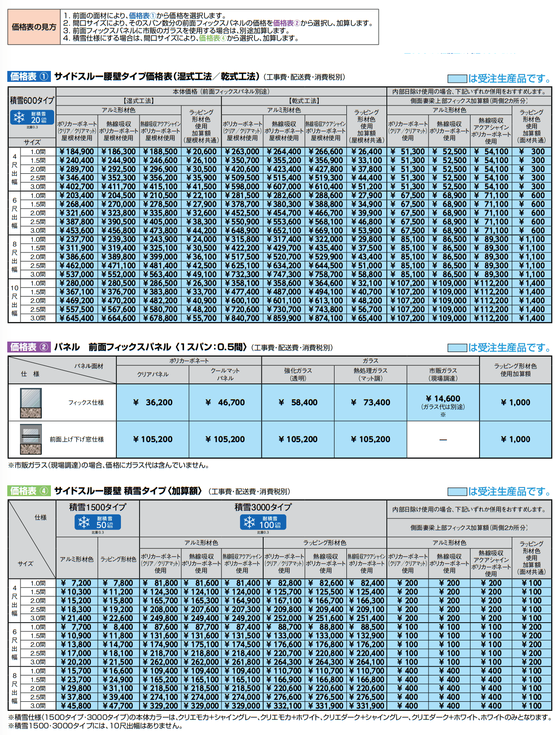Select the フィックス仕様 panel thumbnail image
The width and height of the screenshot is (560, 735).
pos(31,403)
